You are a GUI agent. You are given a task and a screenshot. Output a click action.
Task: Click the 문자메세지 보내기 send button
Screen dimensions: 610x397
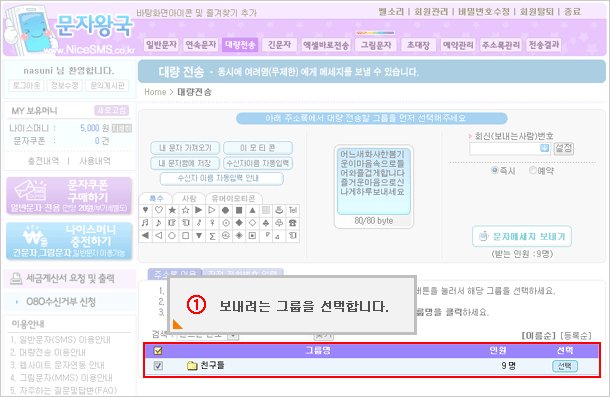[x=522, y=236]
